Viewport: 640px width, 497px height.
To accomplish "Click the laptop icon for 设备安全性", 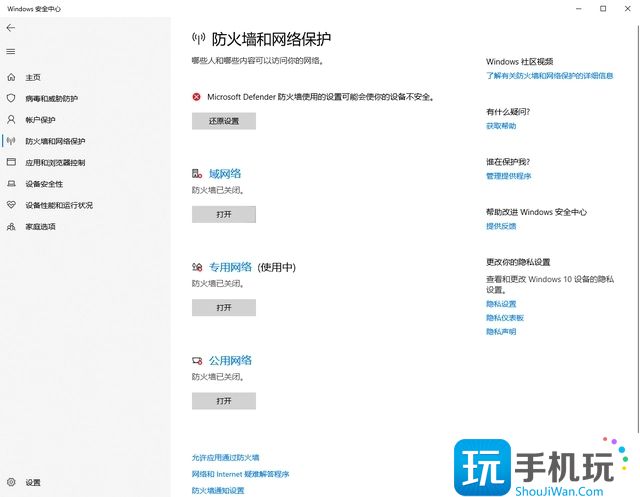I will coord(11,184).
